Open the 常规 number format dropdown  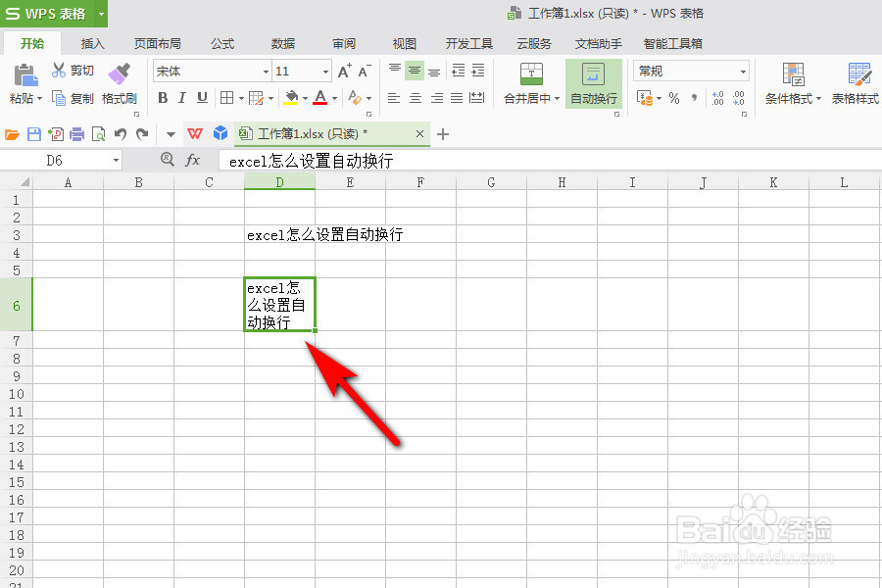(x=742, y=71)
